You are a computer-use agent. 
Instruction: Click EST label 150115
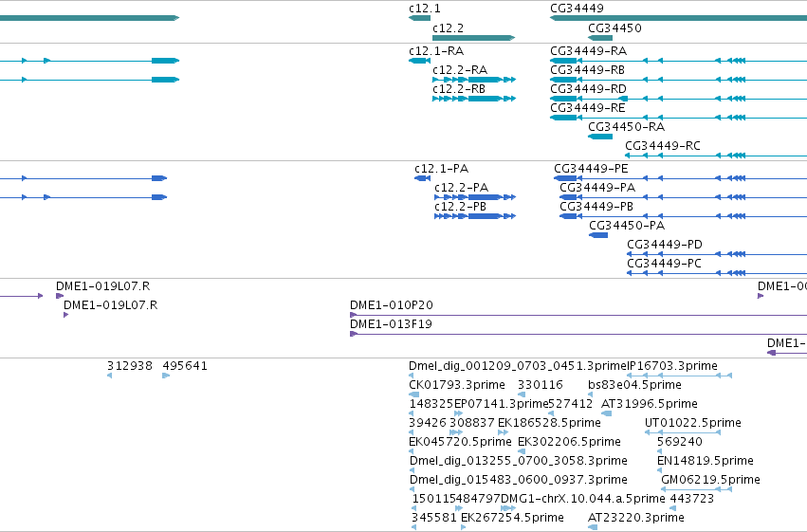coord(434,500)
